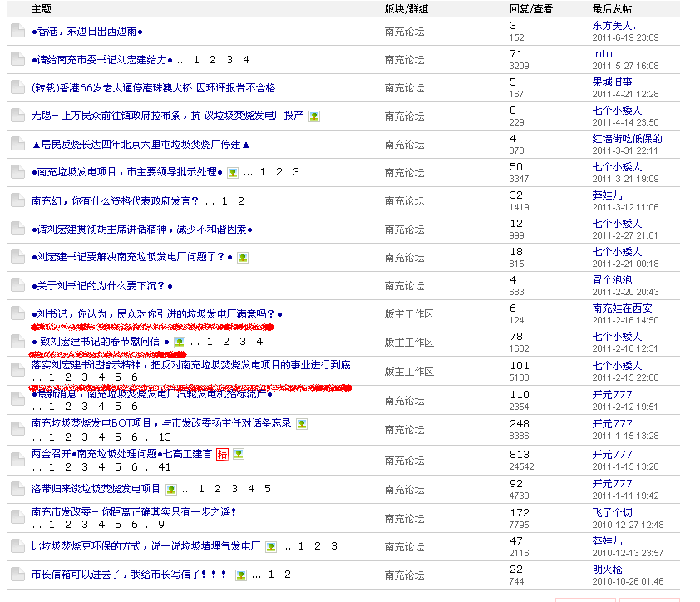Jump to page 13 of BOT项目 thread
Viewport: 700px width, 602px height.
(165, 437)
